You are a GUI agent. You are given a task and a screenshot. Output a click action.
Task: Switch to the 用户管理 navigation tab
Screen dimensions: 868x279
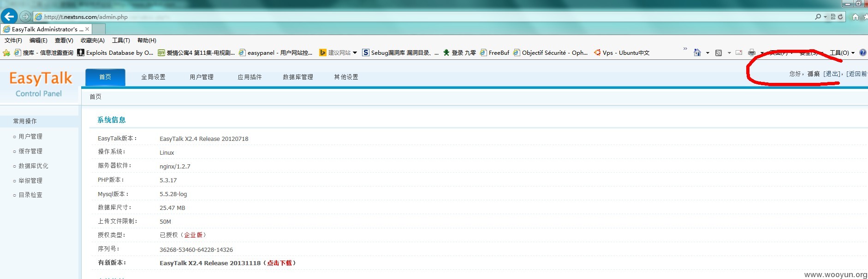(x=202, y=77)
